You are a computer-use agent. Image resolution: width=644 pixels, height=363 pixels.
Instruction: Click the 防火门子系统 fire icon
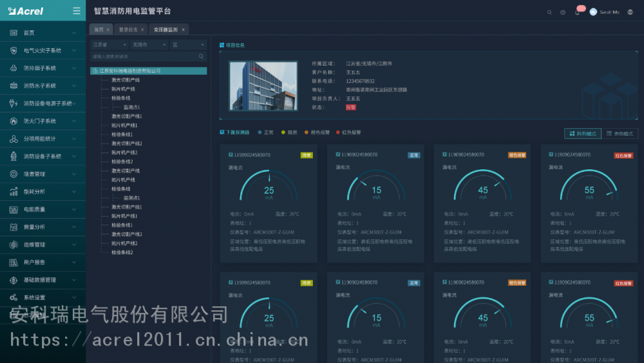coord(14,121)
